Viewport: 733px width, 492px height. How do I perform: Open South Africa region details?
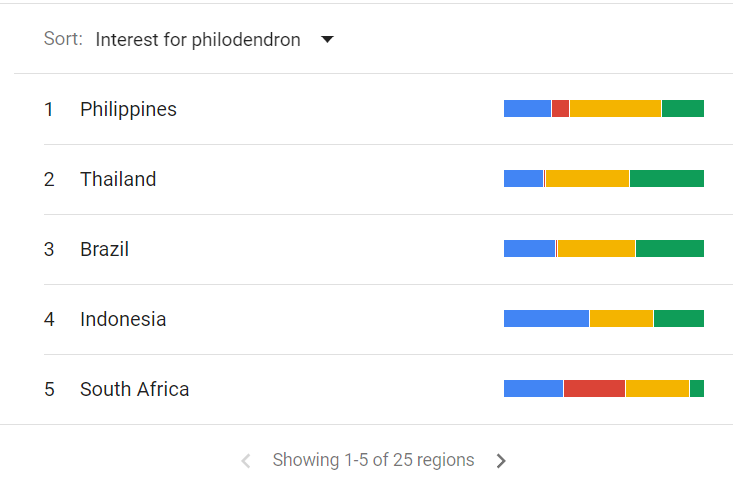(134, 389)
